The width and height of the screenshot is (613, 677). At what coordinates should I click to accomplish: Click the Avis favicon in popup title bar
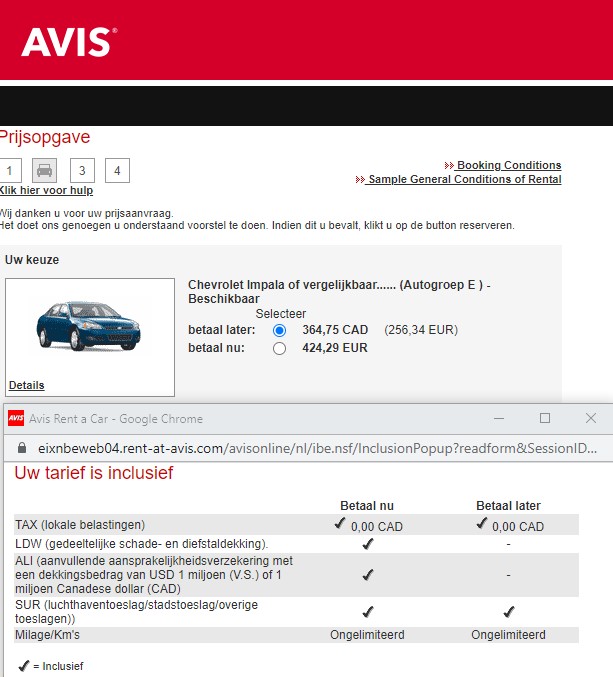[16, 418]
